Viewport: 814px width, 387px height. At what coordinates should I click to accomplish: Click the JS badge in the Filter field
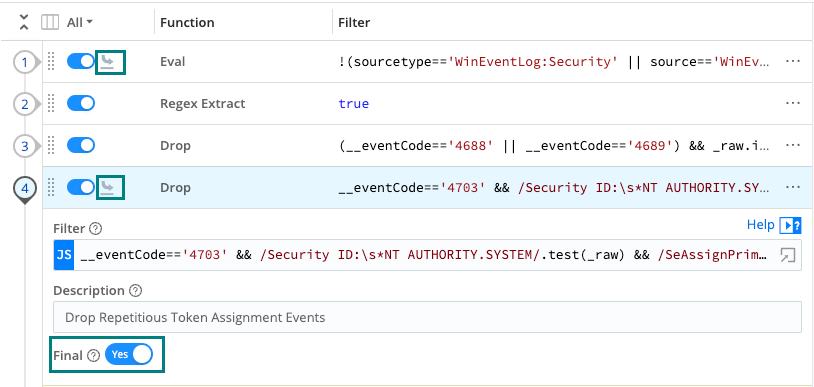tap(64, 255)
